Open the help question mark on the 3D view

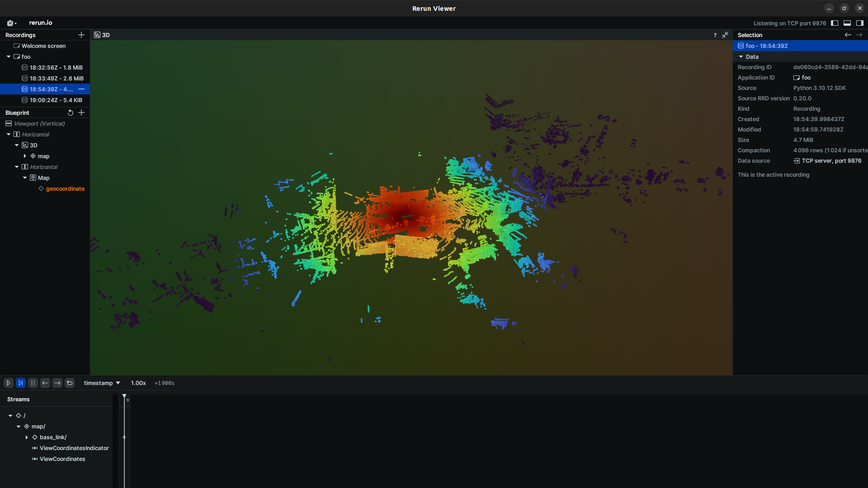coord(715,35)
